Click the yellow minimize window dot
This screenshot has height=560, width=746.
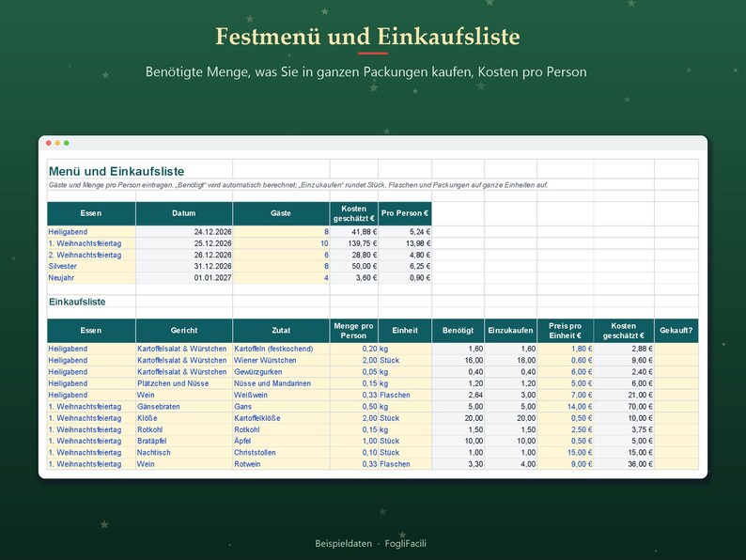point(57,143)
